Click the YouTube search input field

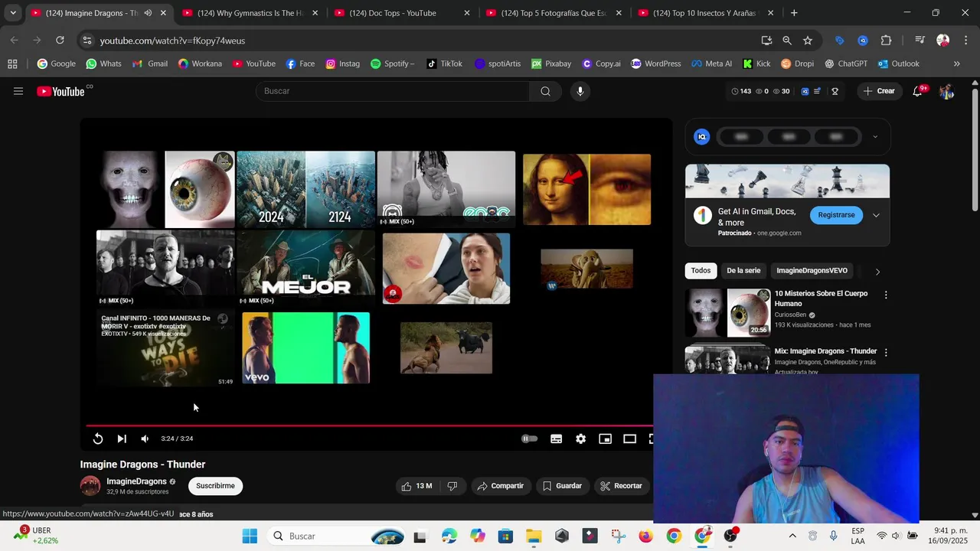pos(392,91)
